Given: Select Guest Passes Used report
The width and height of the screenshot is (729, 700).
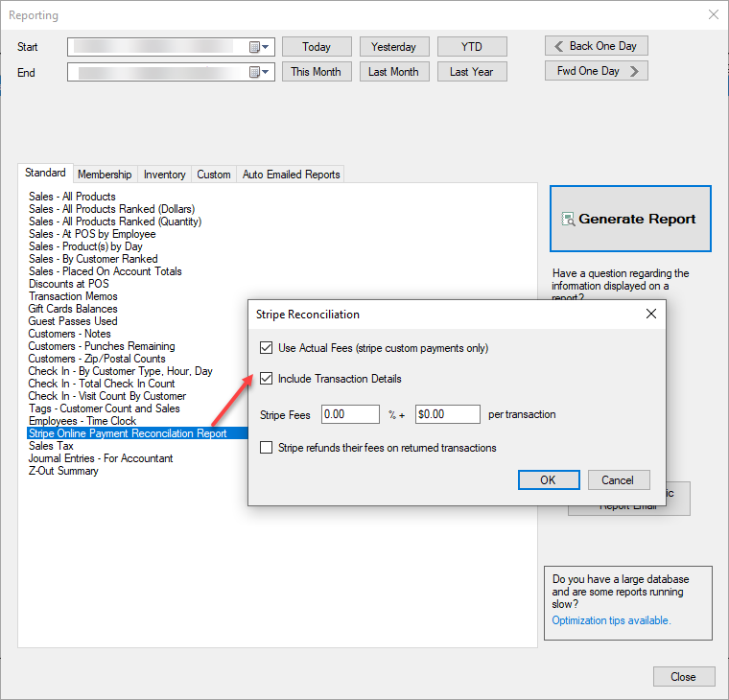Looking at the screenshot, I should point(73,321).
